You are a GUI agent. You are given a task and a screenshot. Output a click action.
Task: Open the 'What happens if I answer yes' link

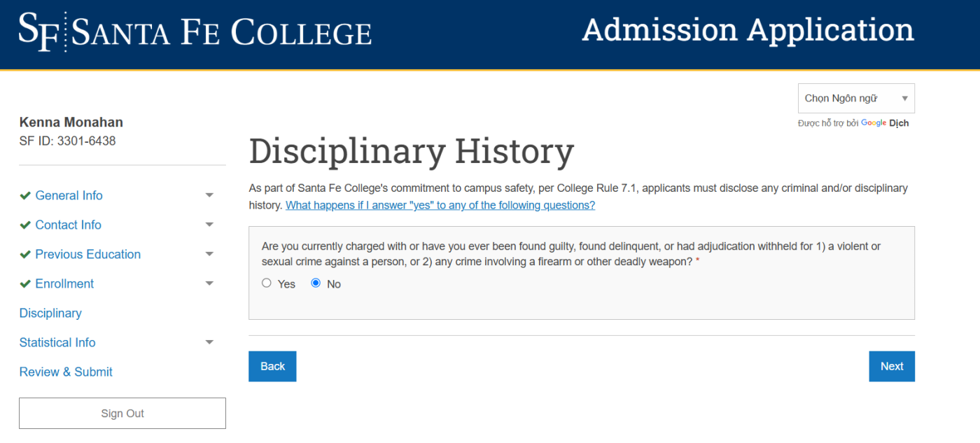[440, 205]
